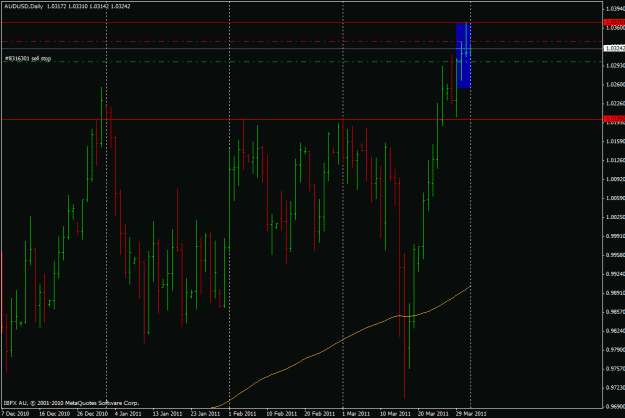Click the 1 Mar 2011 date label
The width and height of the screenshot is (625, 418).
356,414
